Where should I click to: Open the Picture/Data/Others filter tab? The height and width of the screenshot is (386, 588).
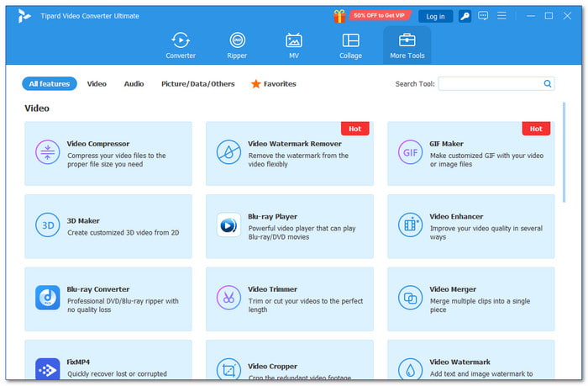198,84
